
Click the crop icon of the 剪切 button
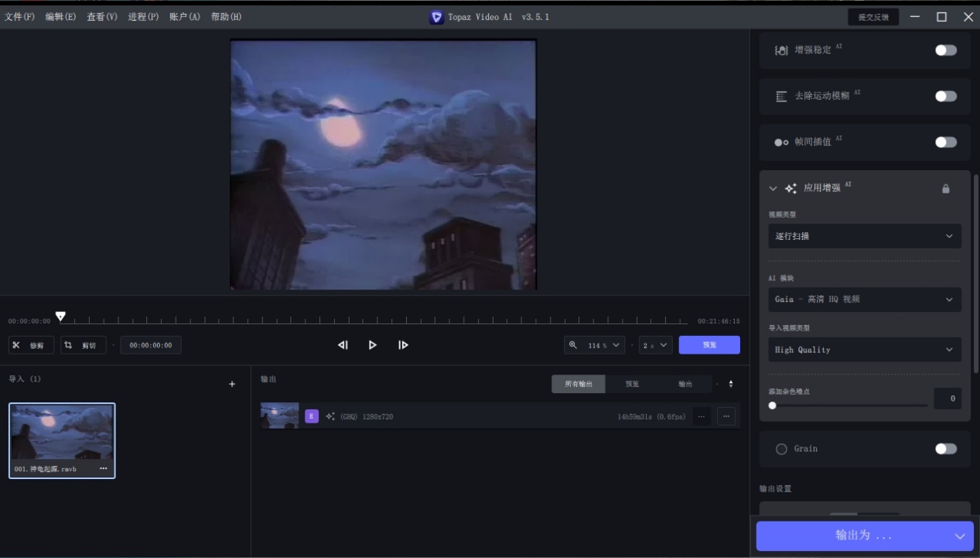[68, 345]
